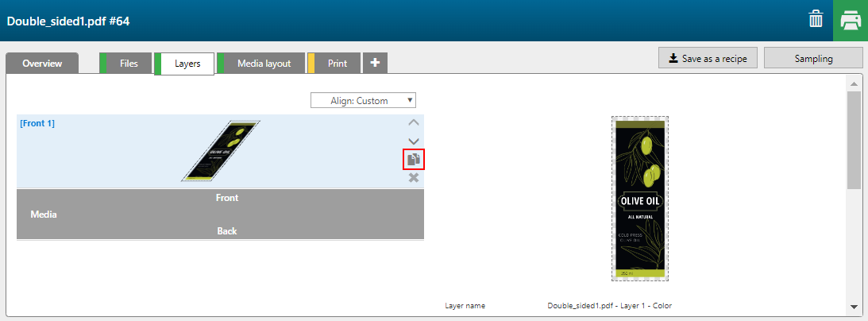Open the Files tab
Image resolution: width=868 pixels, height=321 pixels.
pos(129,64)
